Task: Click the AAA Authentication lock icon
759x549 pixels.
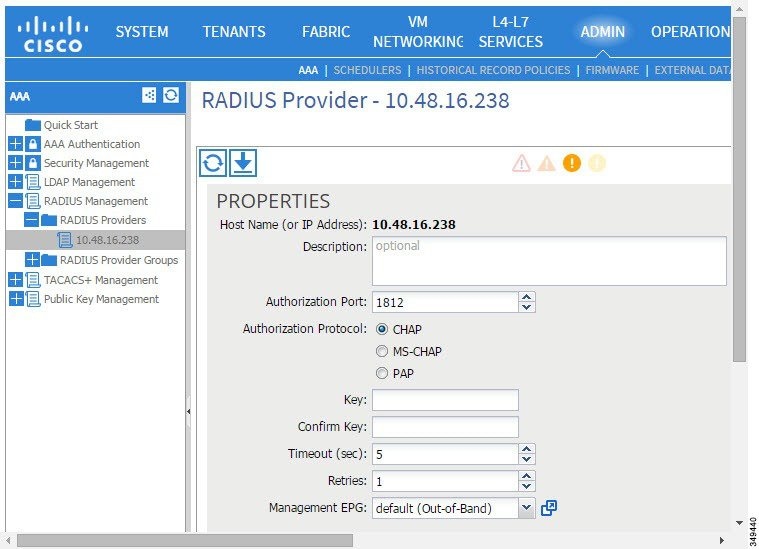Action: coord(32,144)
